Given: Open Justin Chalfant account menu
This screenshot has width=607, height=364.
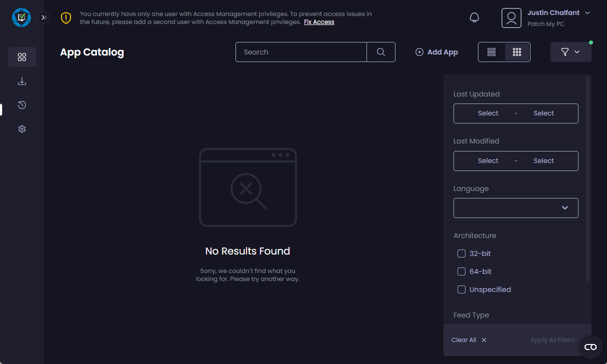Looking at the screenshot, I should pos(546,17).
